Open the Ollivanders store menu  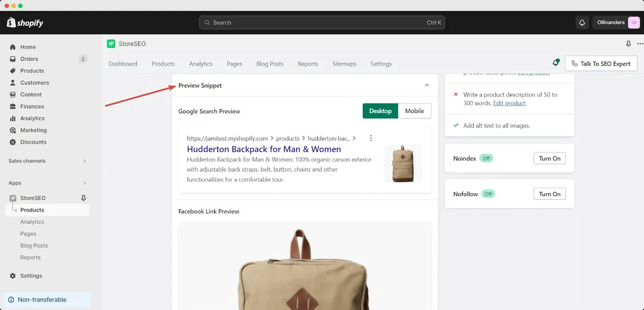pyautogui.click(x=616, y=23)
